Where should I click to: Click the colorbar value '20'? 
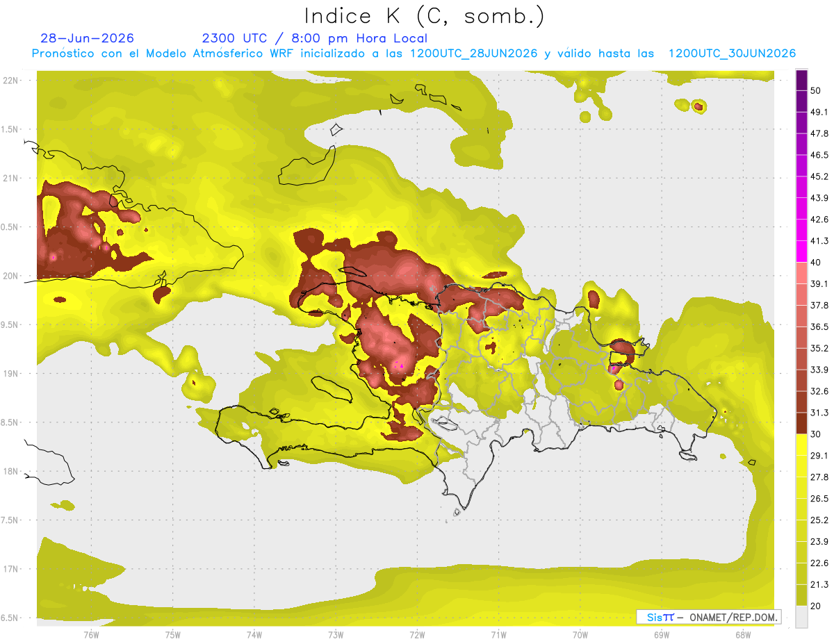(x=817, y=606)
